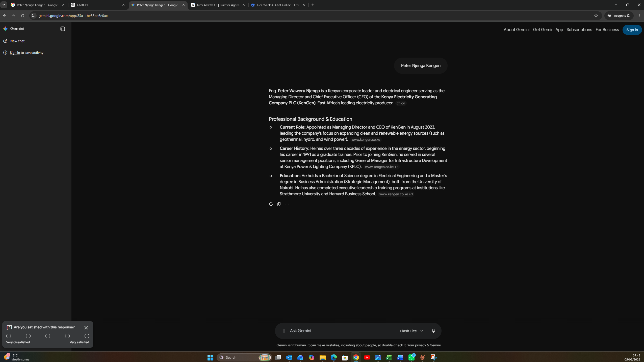Screen dimensions: 644x362
Task: Click the blue Sign in button
Action: coord(632,30)
